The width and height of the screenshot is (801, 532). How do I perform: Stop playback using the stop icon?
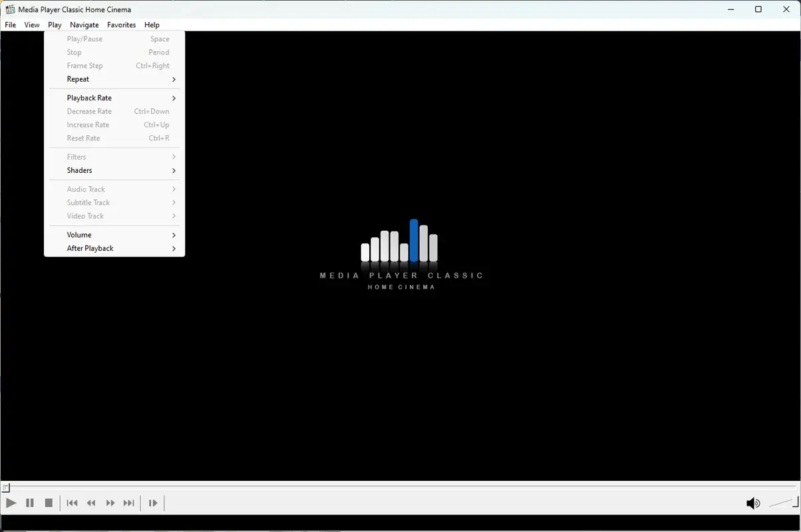(48, 503)
